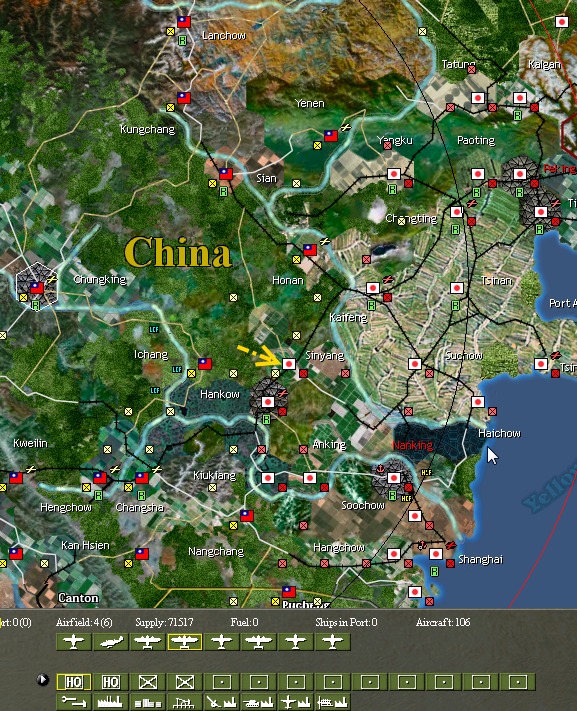This screenshot has height=711, width=577.
Task: Select the Japanese flag beside Changting
Action: point(457,212)
